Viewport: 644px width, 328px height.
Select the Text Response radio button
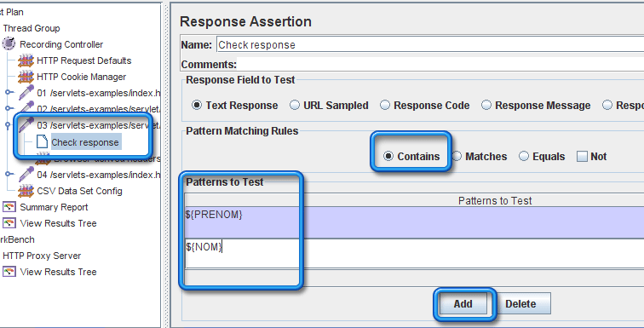tap(197, 105)
